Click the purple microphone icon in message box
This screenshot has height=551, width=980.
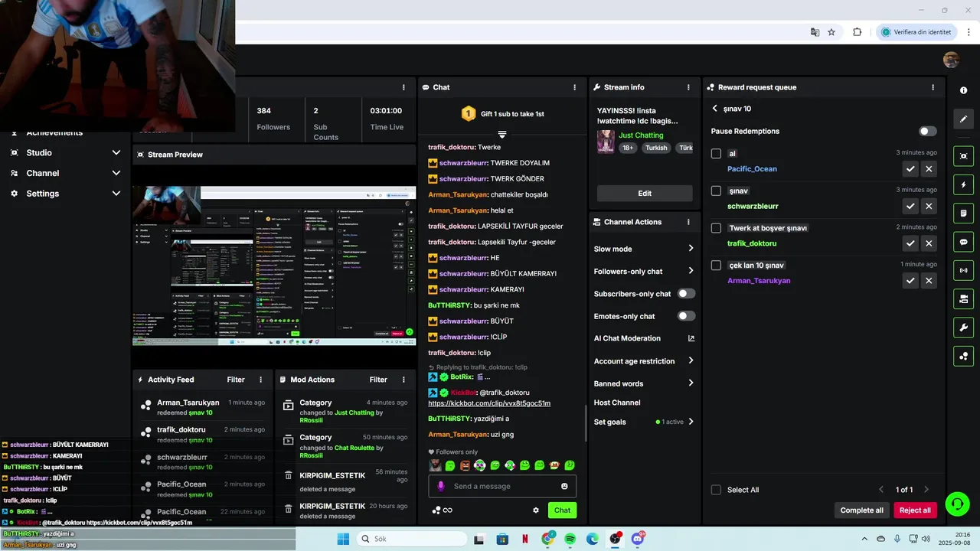tap(440, 486)
